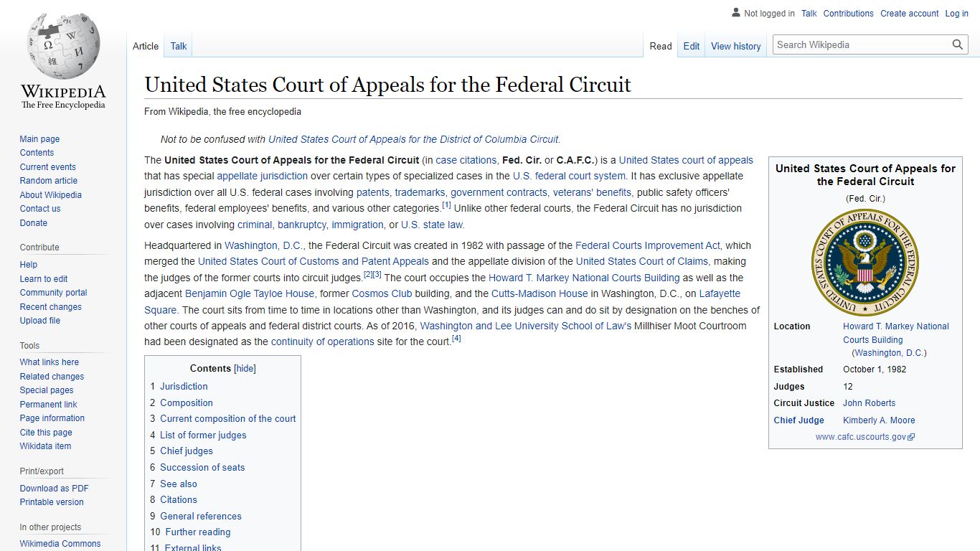This screenshot has width=980, height=551.
Task: Open the www.cafc.uscourts.gov website link
Action: (861, 437)
